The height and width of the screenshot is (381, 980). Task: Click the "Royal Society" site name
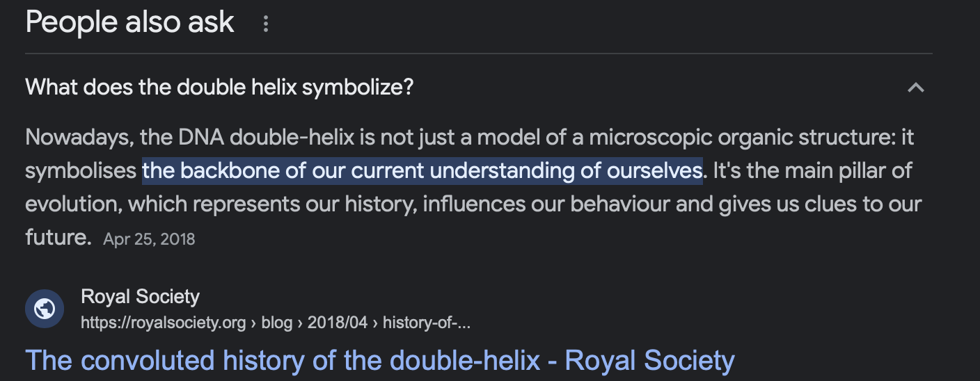[140, 297]
